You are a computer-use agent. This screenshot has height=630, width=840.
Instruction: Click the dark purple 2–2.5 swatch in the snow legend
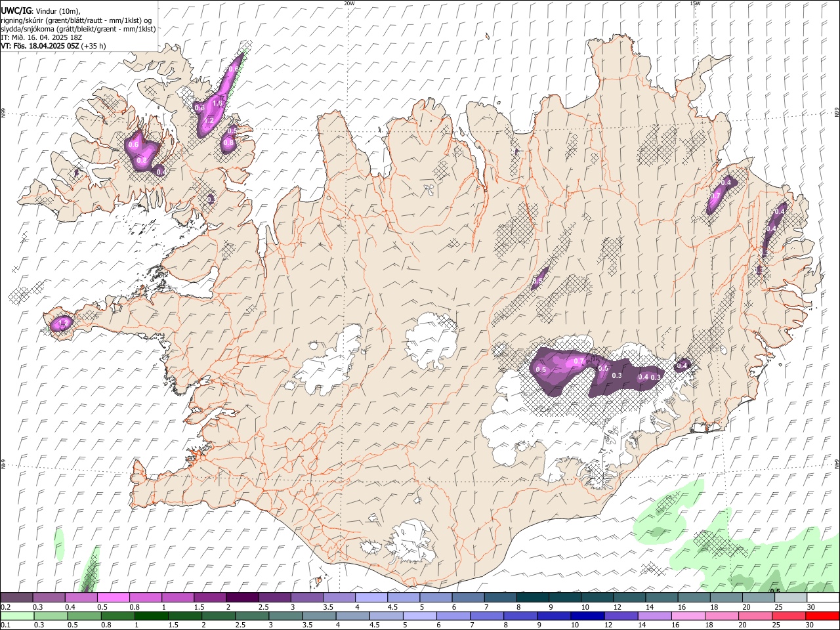tap(241, 598)
